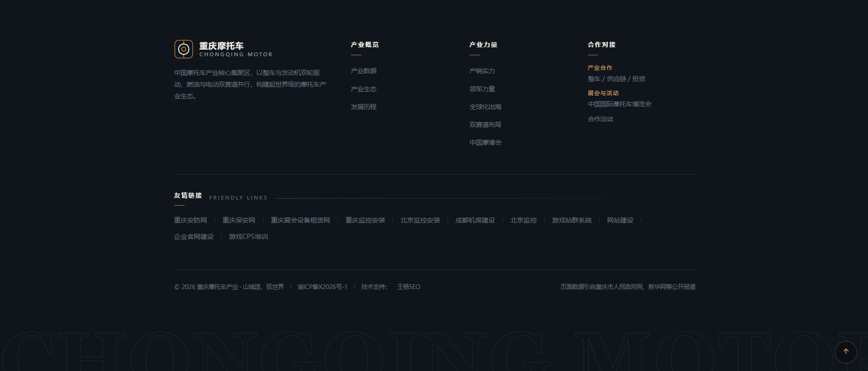Click 中国国际摩托车博览会 text
Viewport: 868px width, 371px height.
click(x=620, y=104)
